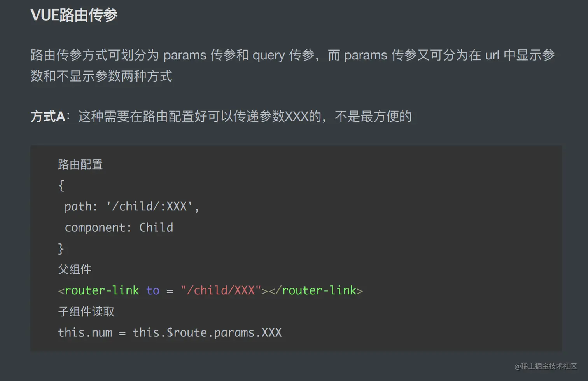Click the phrase "不是最方便的"

[x=373, y=116]
